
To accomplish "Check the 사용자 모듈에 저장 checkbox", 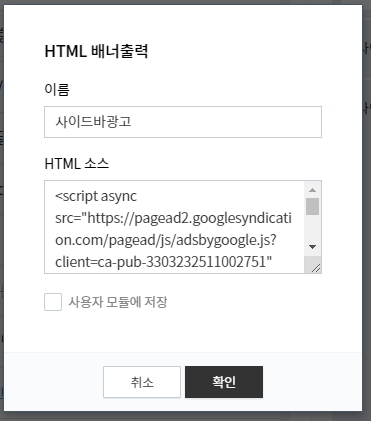I will tap(53, 302).
